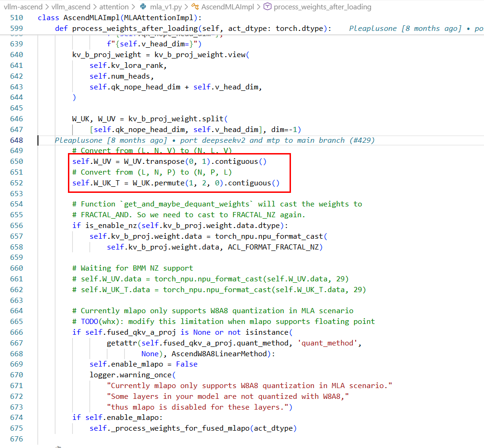
Task: Jump to sticky def process_weights_after_loading line
Action: pos(193,29)
